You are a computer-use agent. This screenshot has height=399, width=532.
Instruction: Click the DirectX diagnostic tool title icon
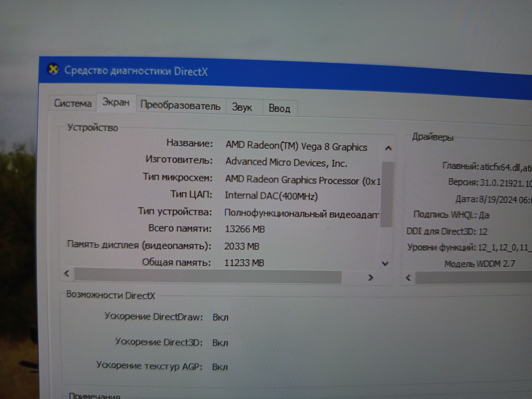pos(53,69)
